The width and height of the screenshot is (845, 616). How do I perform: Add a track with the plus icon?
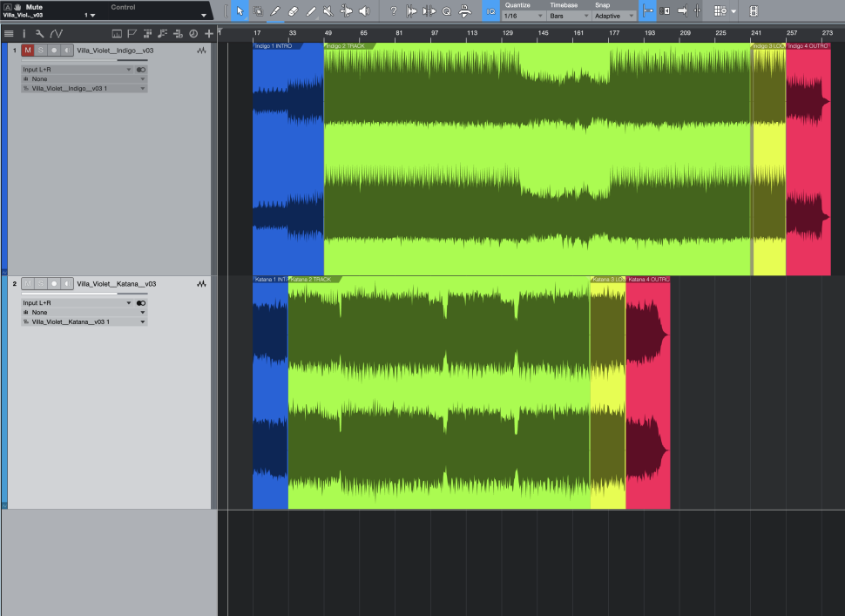(209, 33)
